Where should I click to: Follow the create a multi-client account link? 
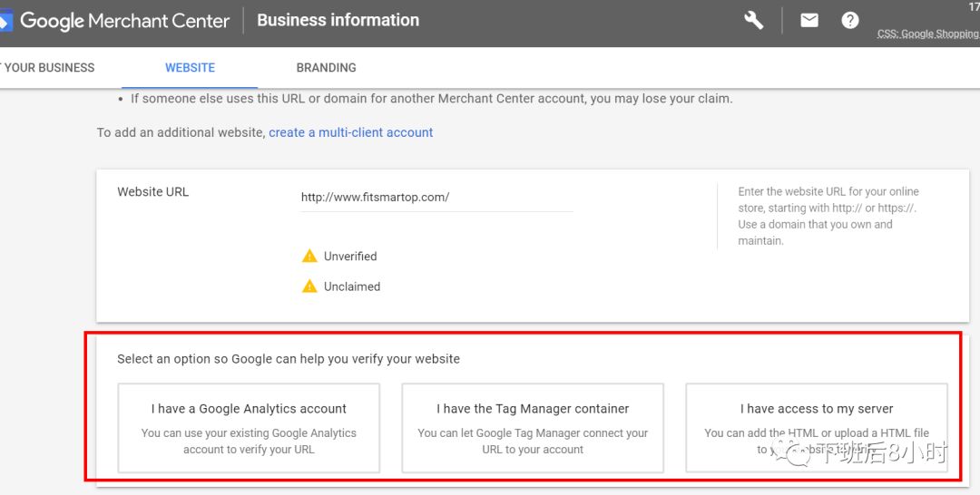[350, 132]
